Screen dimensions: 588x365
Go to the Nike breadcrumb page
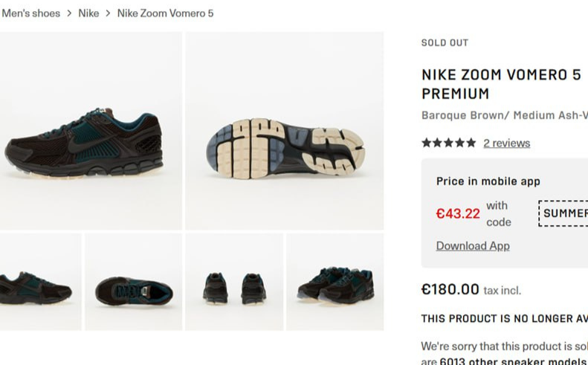pyautogui.click(x=88, y=13)
